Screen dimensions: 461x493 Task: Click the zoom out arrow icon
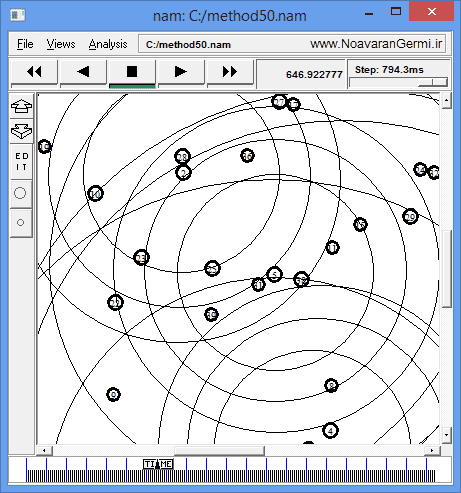coord(21,131)
